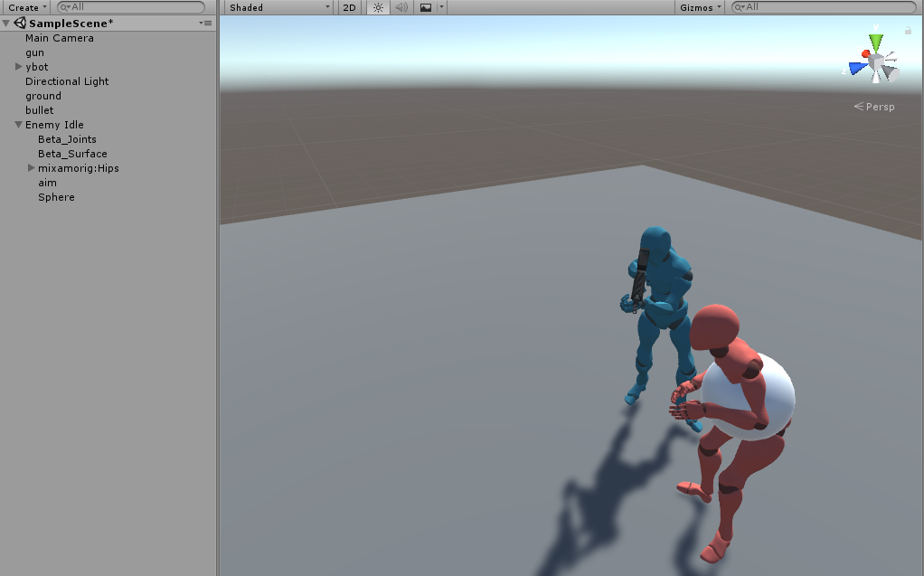Select Directional Light in Hierarchy
This screenshot has width=924, height=576.
point(67,81)
